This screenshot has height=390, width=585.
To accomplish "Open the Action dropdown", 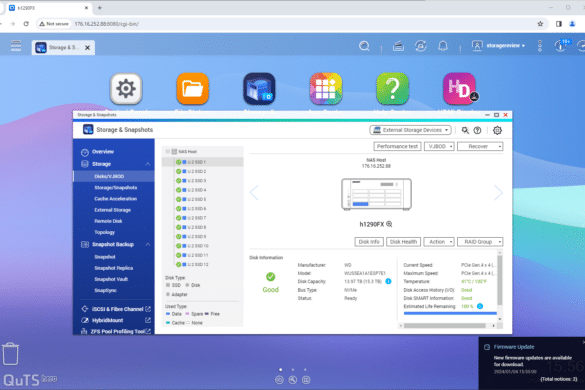I will tap(439, 242).
